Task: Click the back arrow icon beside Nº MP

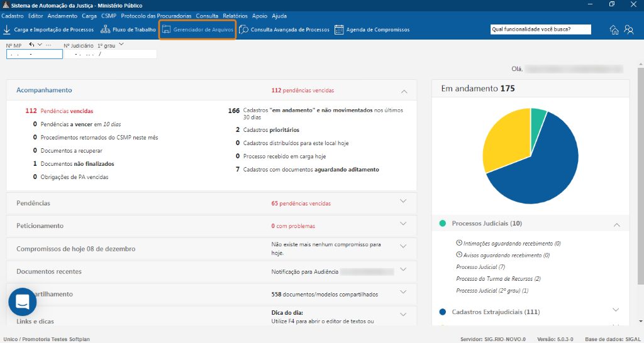Action: 31,45
